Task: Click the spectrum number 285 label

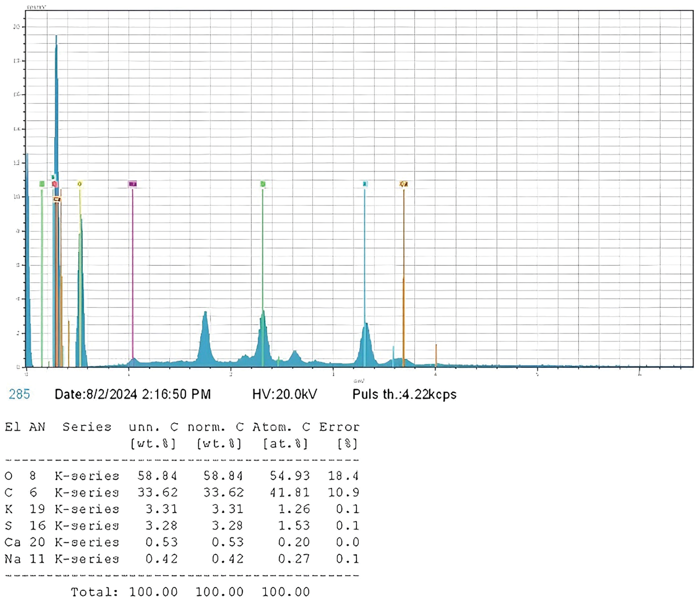Action: (x=19, y=394)
